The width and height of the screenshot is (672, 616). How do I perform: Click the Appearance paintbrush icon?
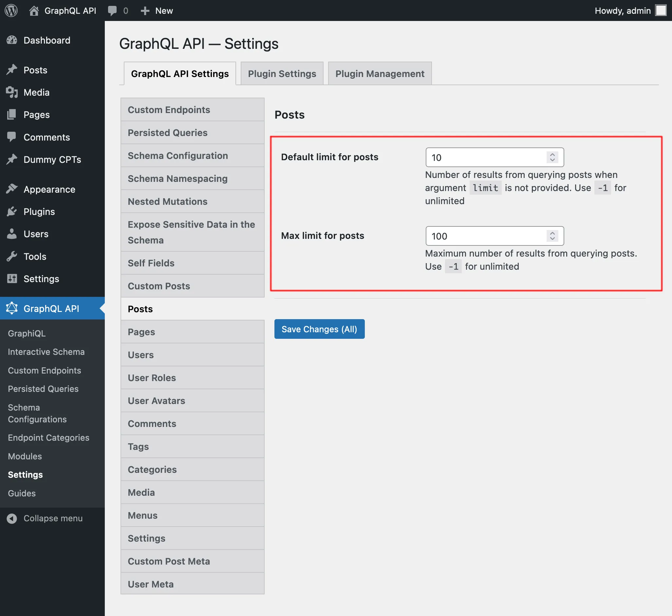point(12,189)
